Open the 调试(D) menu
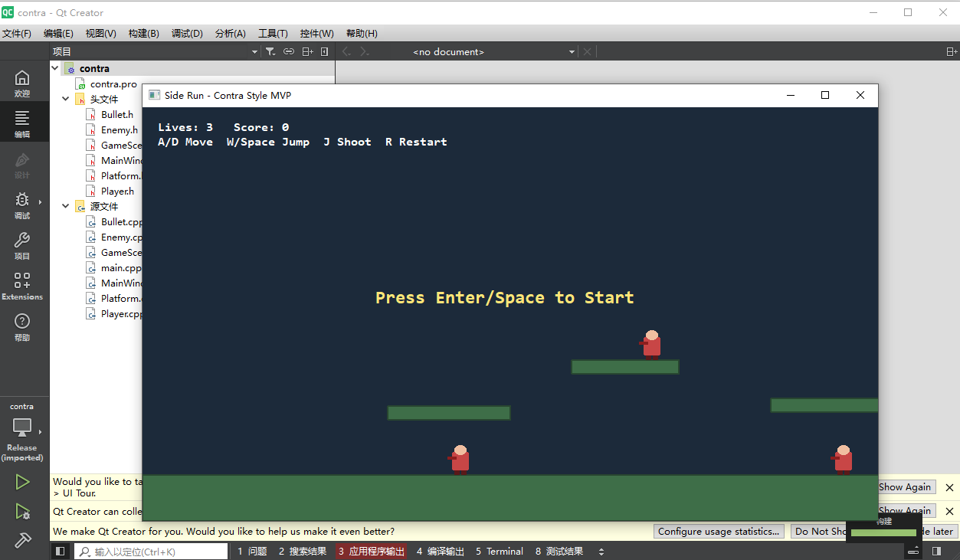 click(187, 33)
